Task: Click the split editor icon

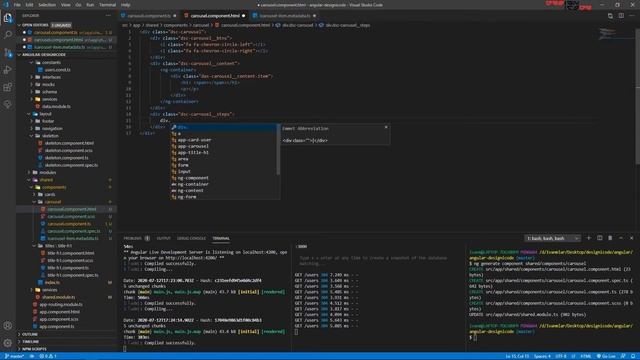Action: pos(621,16)
